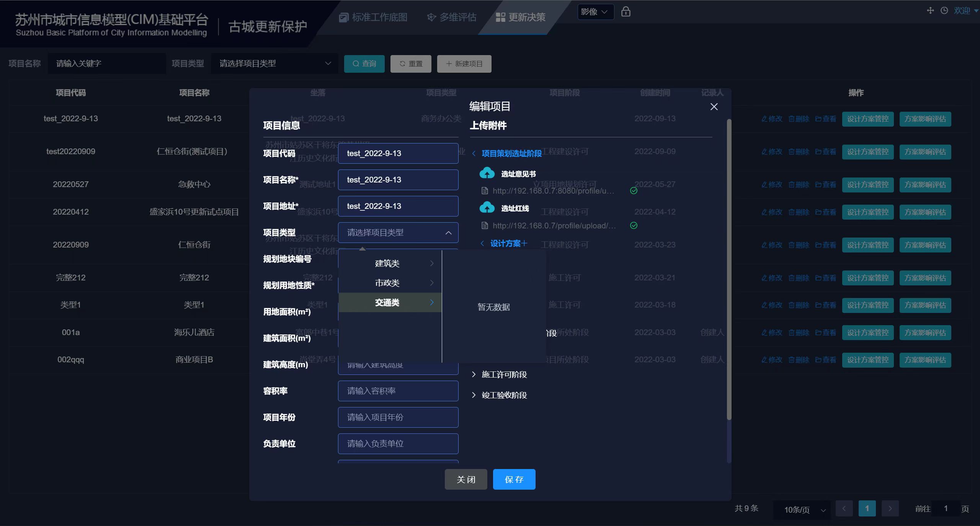Click the 关闭 button in the dialog
This screenshot has width=980, height=526.
466,479
